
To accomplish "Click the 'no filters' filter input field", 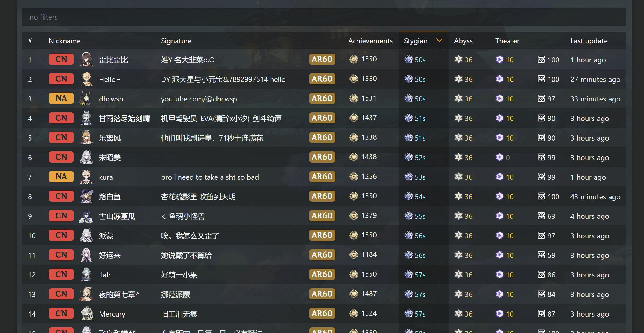I will click(x=324, y=17).
